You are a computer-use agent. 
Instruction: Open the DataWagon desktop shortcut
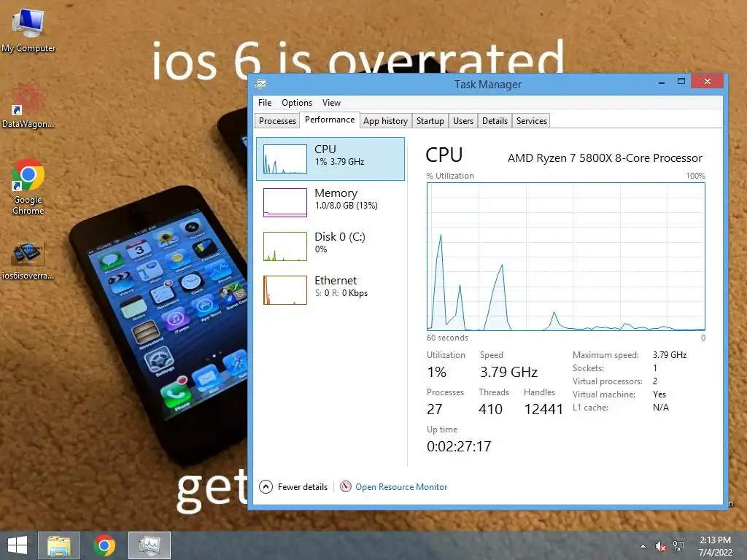(28, 106)
